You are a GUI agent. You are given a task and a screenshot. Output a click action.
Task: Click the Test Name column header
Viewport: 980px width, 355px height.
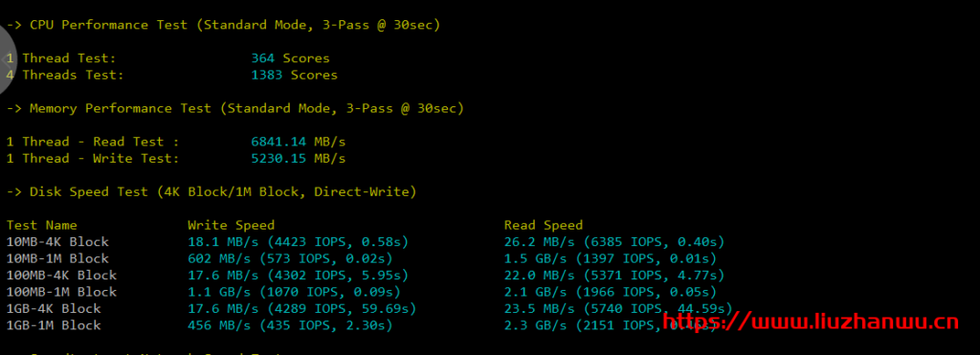(42, 225)
